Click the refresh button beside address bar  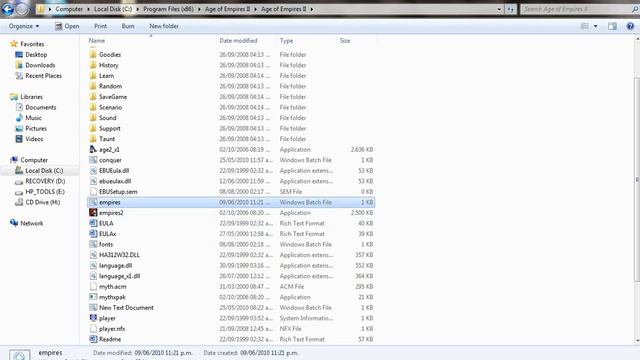510,9
